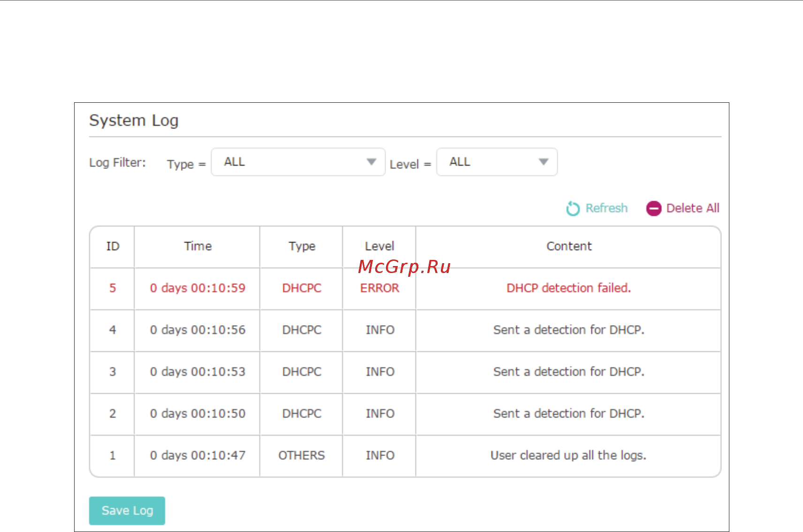Click the Time column header
This screenshot has width=803, height=532.
pyautogui.click(x=198, y=246)
